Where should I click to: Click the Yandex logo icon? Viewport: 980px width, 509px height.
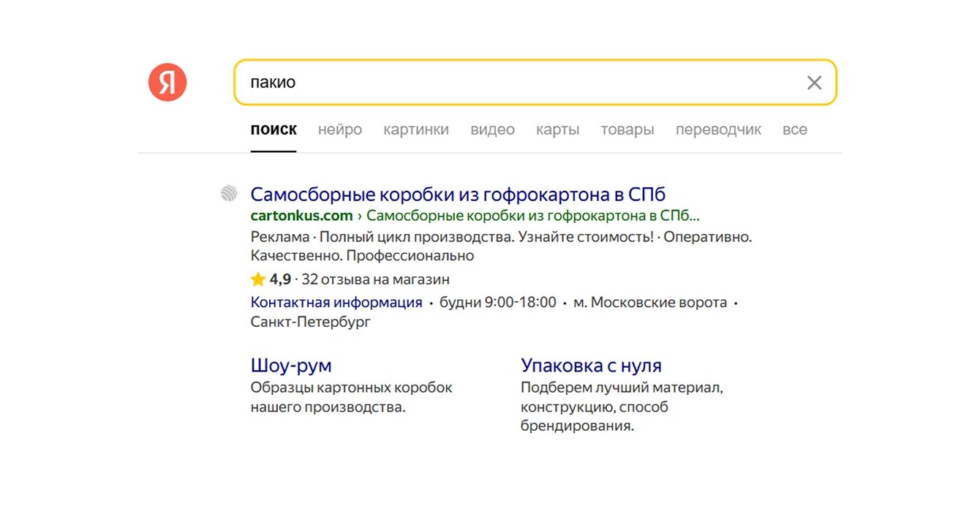tap(167, 82)
